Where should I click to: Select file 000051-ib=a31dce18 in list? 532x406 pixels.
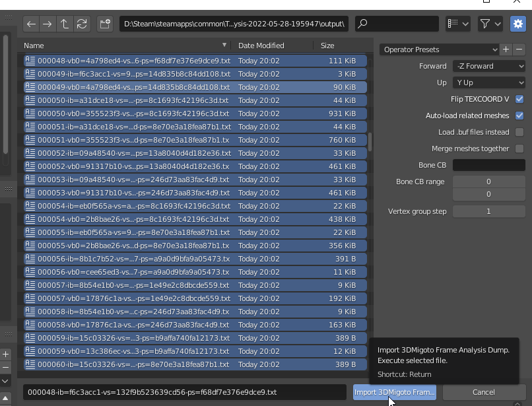(195, 127)
